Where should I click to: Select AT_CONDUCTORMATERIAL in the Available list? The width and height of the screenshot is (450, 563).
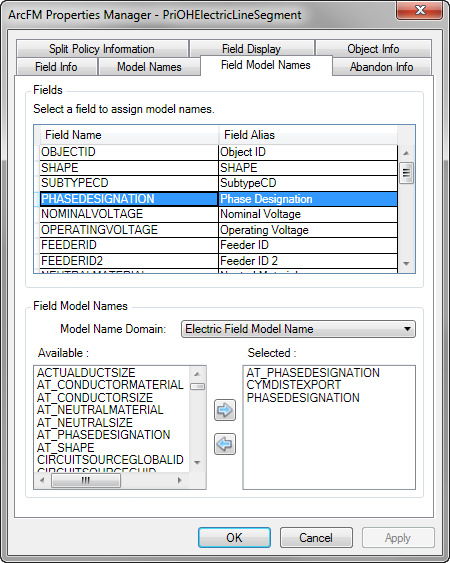coord(110,385)
